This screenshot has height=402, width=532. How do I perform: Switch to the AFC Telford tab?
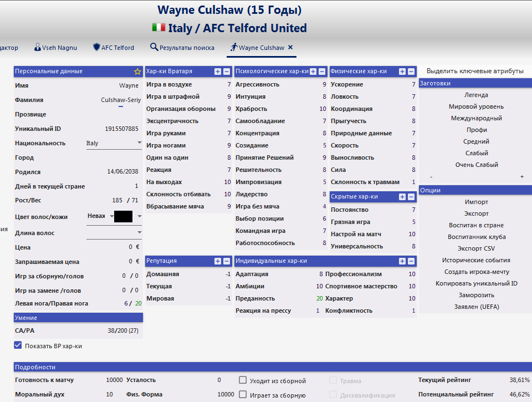coord(114,48)
